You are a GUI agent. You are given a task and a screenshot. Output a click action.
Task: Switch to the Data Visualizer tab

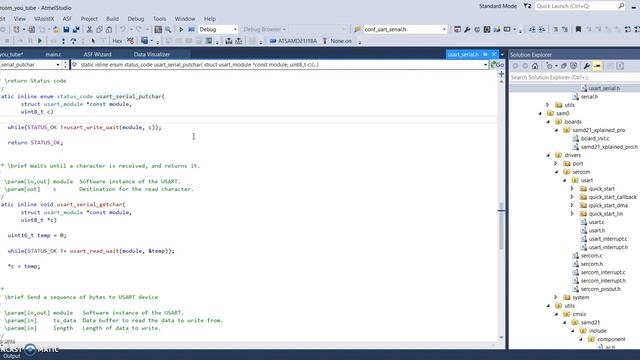[x=152, y=54]
